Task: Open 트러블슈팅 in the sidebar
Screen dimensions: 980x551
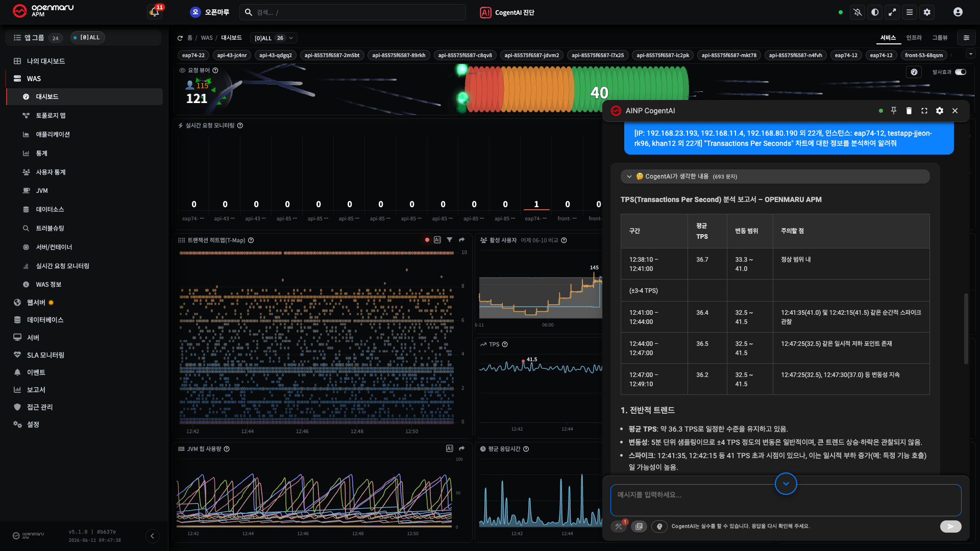Action: point(50,229)
